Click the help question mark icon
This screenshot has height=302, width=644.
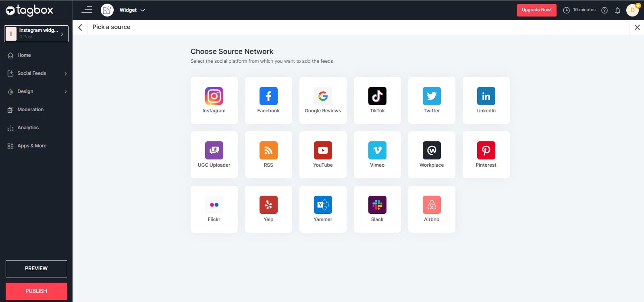605,10
